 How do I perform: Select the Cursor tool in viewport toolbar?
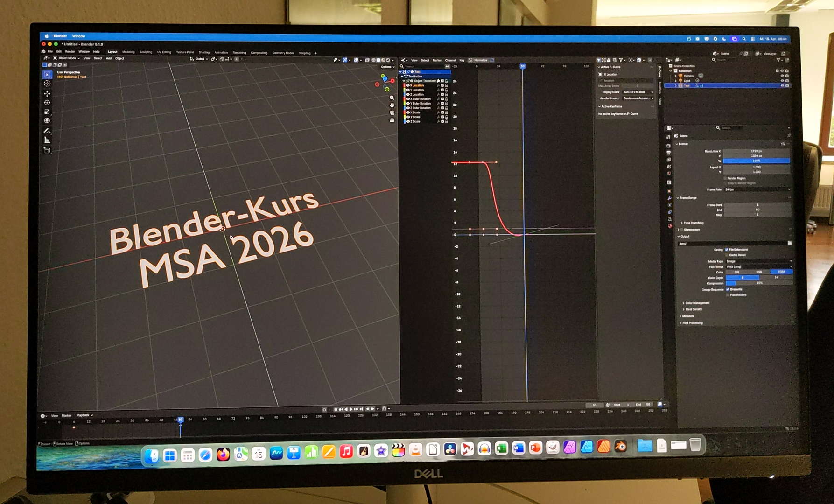click(47, 84)
